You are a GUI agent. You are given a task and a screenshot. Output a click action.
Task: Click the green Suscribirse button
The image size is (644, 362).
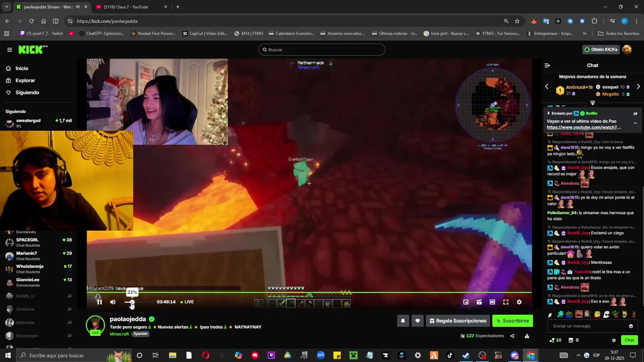(512, 321)
